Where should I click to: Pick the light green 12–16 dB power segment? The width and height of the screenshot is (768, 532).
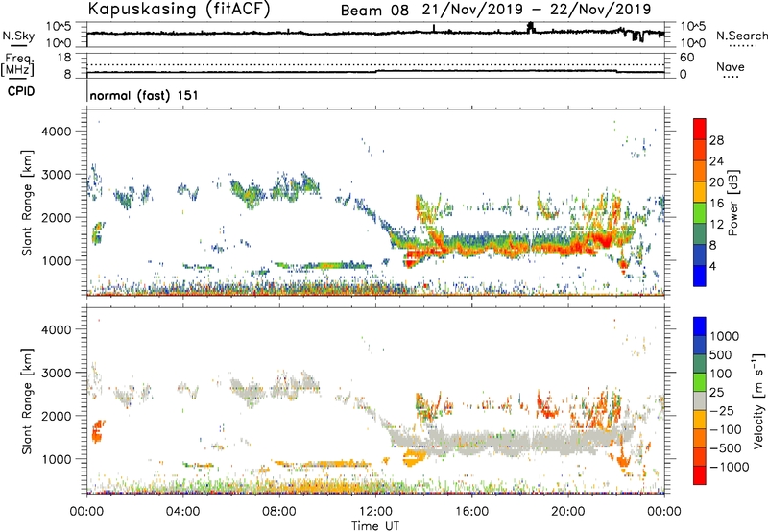[700, 213]
